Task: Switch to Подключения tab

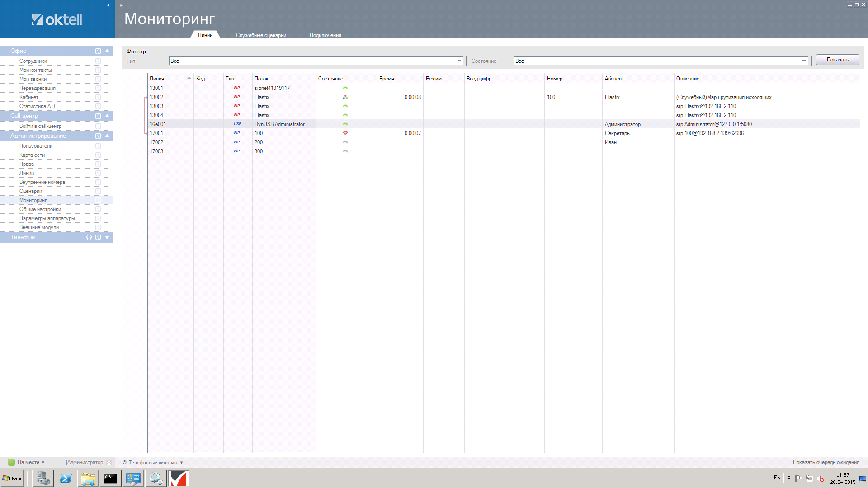Action: tap(325, 35)
